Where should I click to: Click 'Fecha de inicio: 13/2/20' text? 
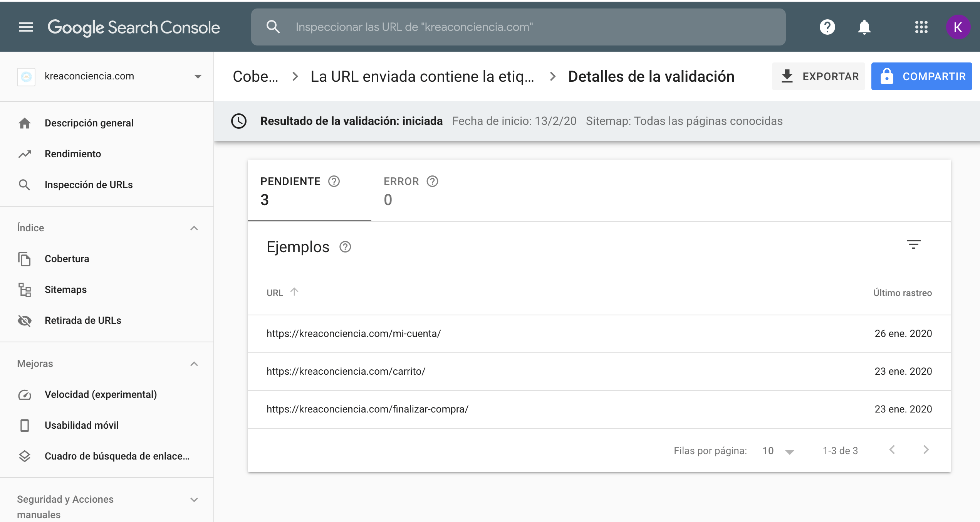[514, 121]
